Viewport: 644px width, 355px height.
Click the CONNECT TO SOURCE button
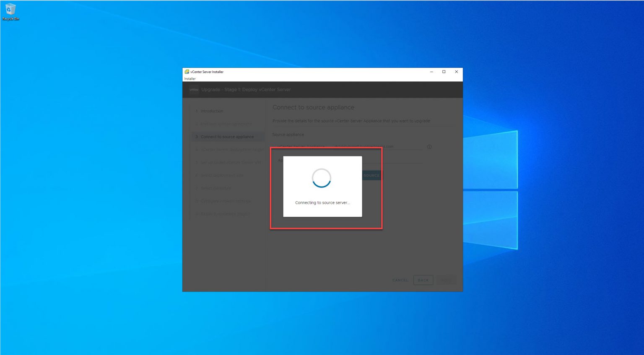371,175
